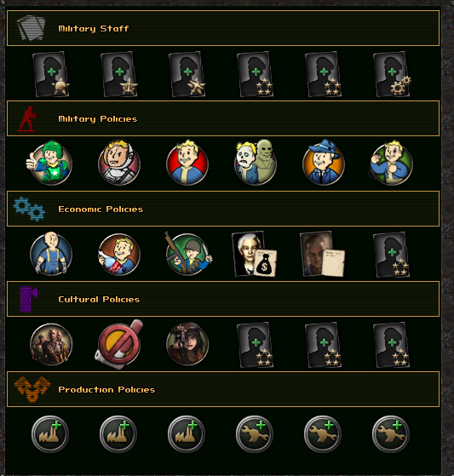The image size is (454, 476).
Task: Open the Economic Policies section header
Action: click(223, 209)
